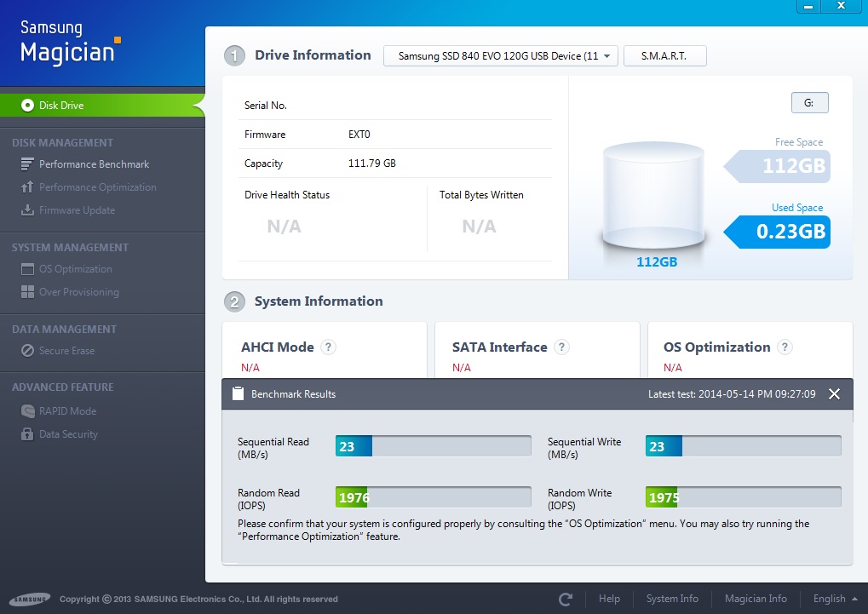868x614 pixels.
Task: Open OS Optimization in the sidebar
Action: [x=75, y=269]
